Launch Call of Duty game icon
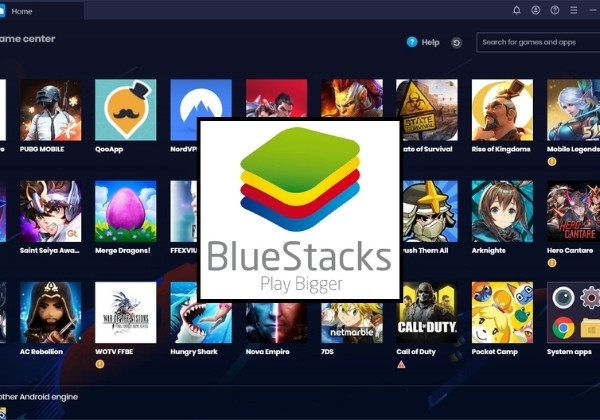600x420 pixels. click(428, 313)
